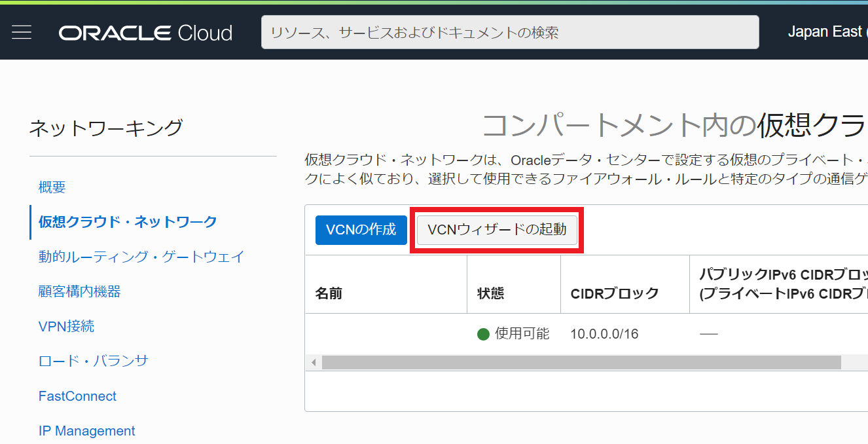The image size is (868, 444).
Task: Click the left arrow of horizontal scrollbar
Action: pyautogui.click(x=314, y=363)
